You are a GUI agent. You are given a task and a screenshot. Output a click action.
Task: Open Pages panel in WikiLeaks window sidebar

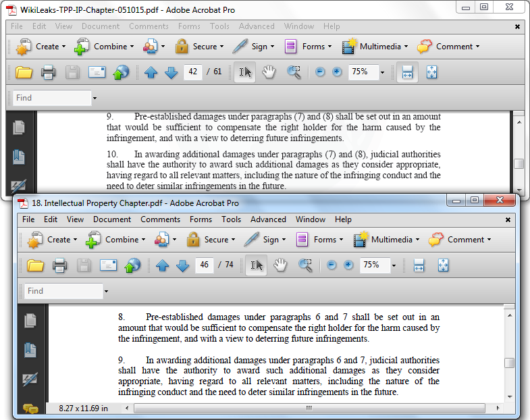pyautogui.click(x=19, y=128)
